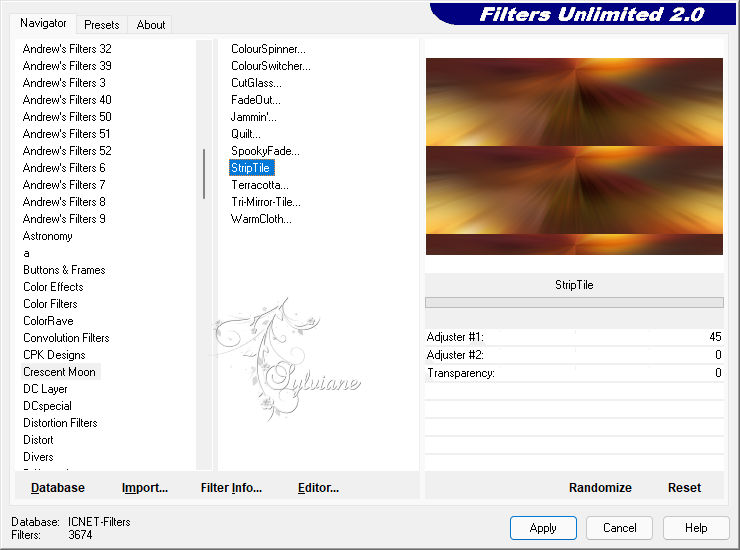Click the progress bar under StripTile

574,303
